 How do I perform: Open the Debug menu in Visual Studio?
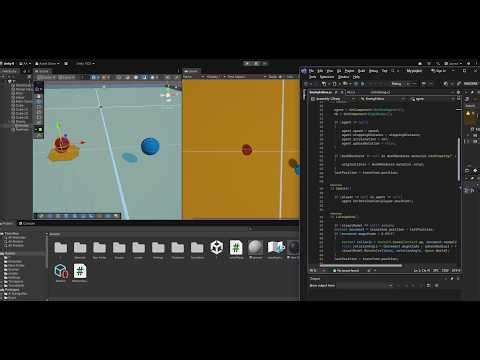pyautogui.click(x=373, y=71)
